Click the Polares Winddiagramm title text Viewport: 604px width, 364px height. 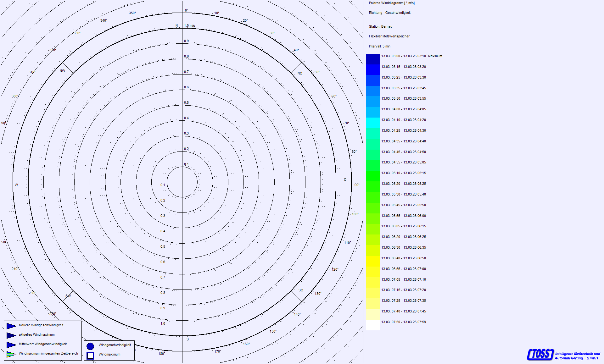392,3
